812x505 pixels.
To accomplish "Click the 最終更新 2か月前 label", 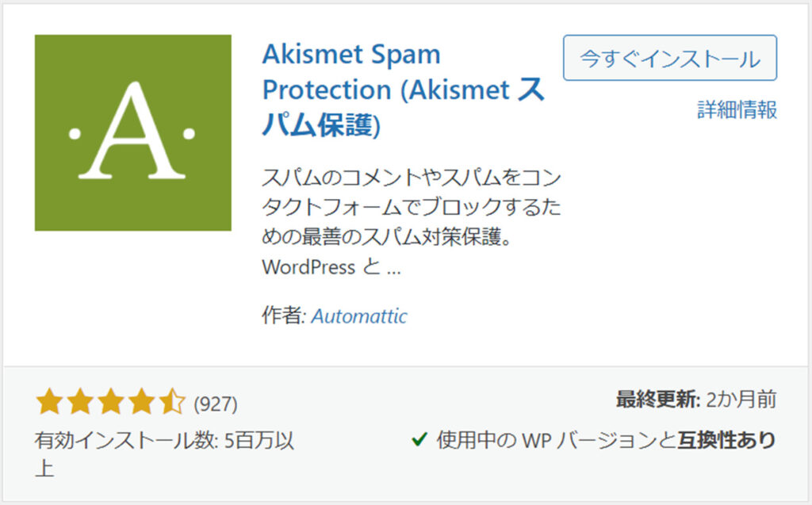I will (696, 400).
